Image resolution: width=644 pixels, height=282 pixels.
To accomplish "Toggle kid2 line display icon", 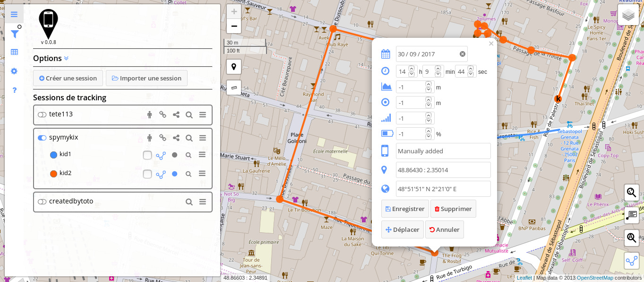I will pyautogui.click(x=161, y=174).
